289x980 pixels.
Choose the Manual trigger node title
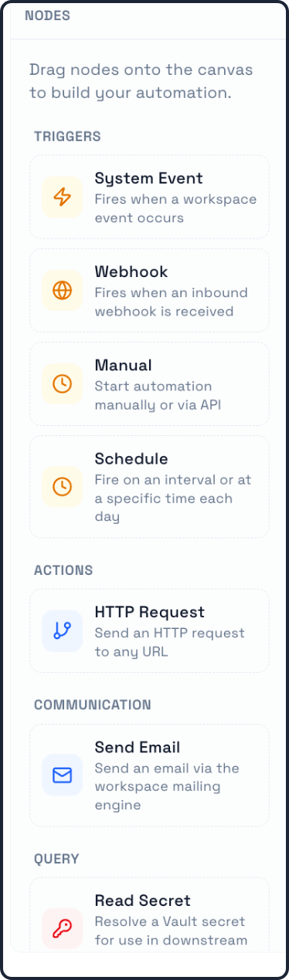[123, 365]
